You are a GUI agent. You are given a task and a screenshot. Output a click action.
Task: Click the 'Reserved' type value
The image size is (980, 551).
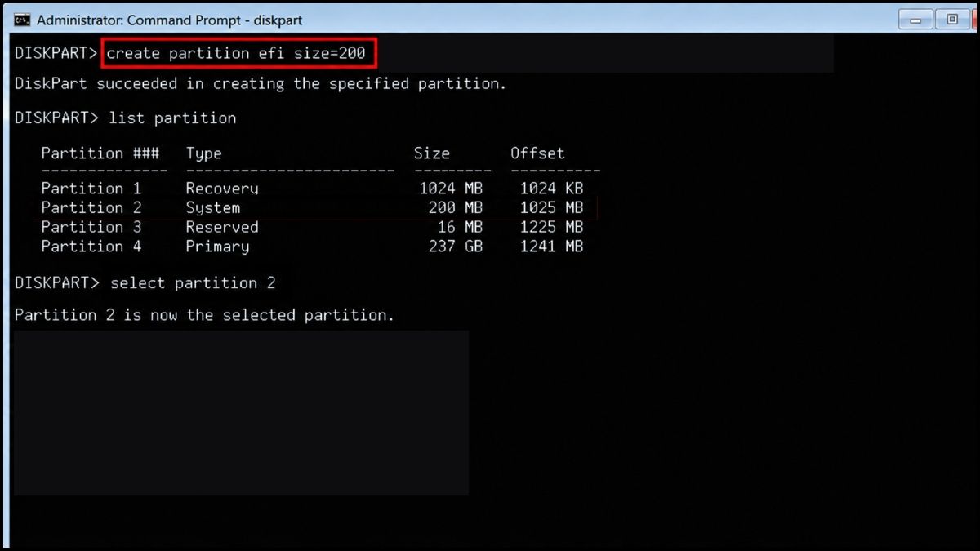click(x=222, y=227)
